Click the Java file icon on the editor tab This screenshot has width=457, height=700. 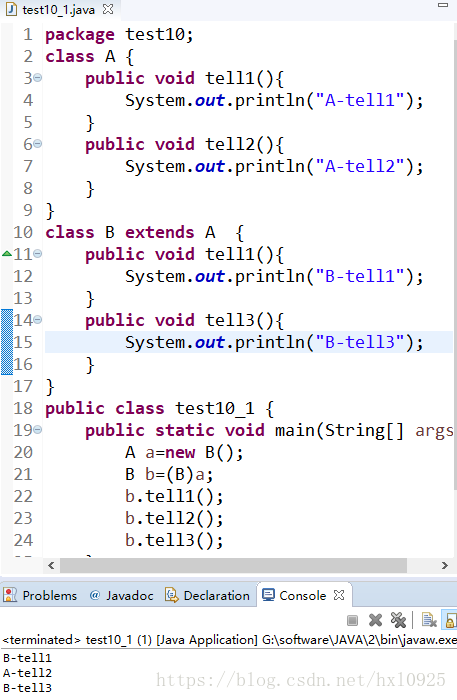(x=11, y=9)
